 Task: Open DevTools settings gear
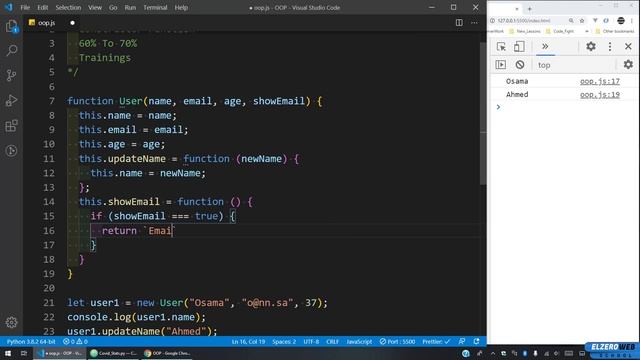(x=591, y=47)
